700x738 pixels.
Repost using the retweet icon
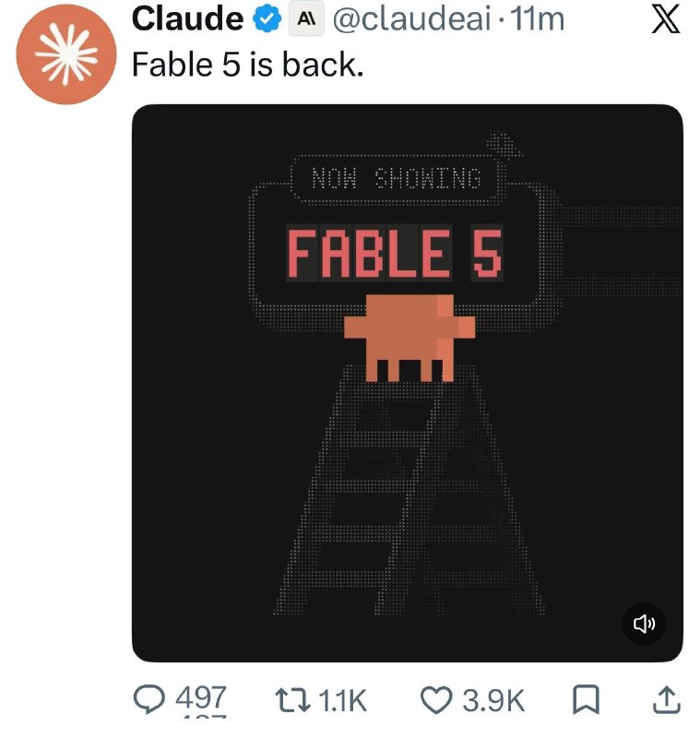coord(292,699)
